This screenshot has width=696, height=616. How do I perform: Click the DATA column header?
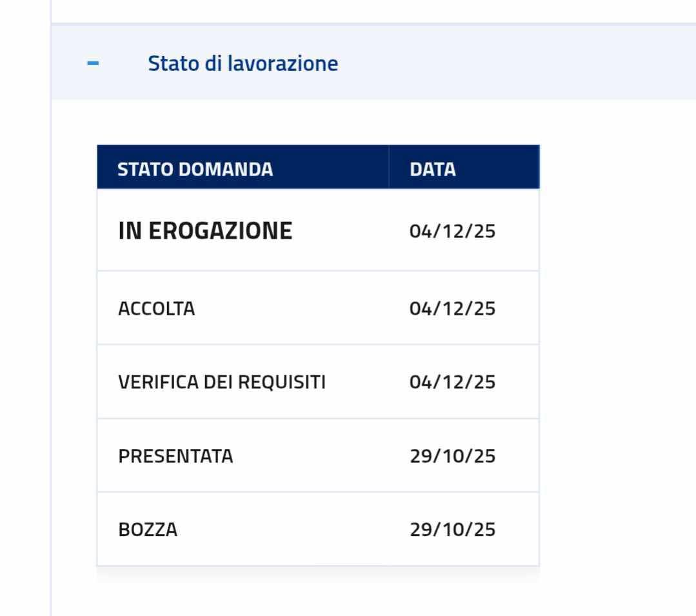(432, 169)
